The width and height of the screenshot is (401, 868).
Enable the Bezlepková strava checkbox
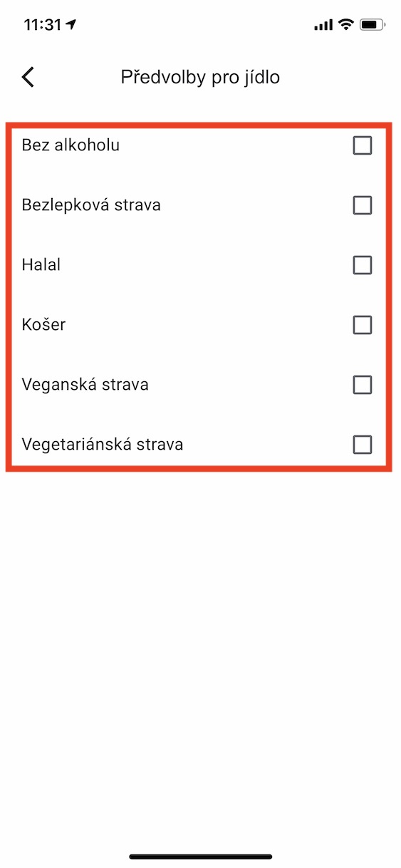click(x=363, y=206)
